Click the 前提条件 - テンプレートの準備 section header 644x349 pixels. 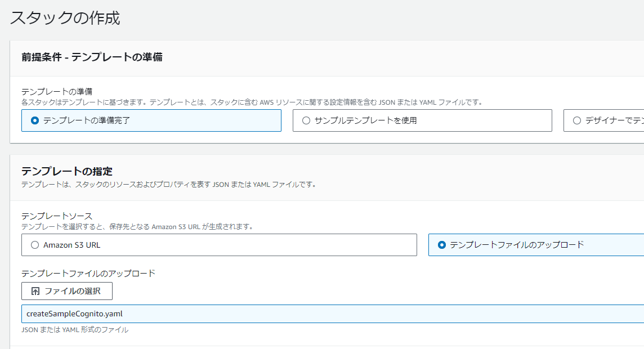(92, 57)
